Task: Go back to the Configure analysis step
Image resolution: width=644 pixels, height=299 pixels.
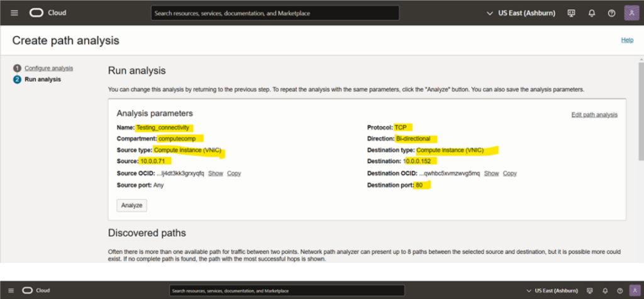Action: pyautogui.click(x=48, y=68)
